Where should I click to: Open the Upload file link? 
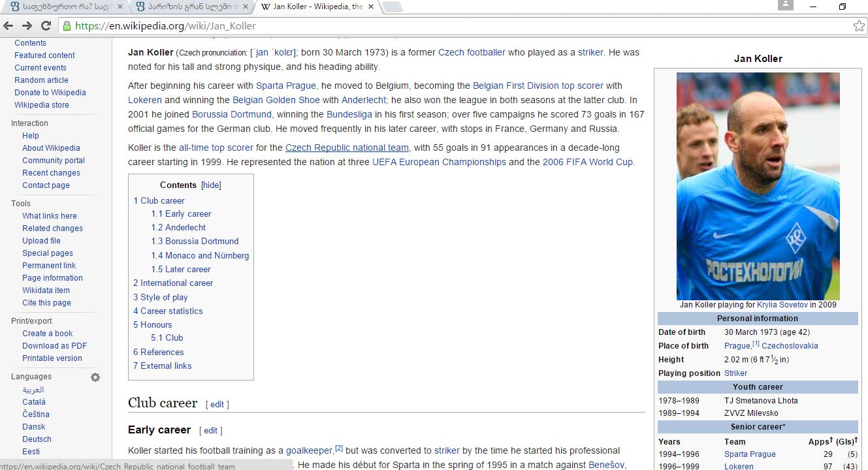pos(41,241)
